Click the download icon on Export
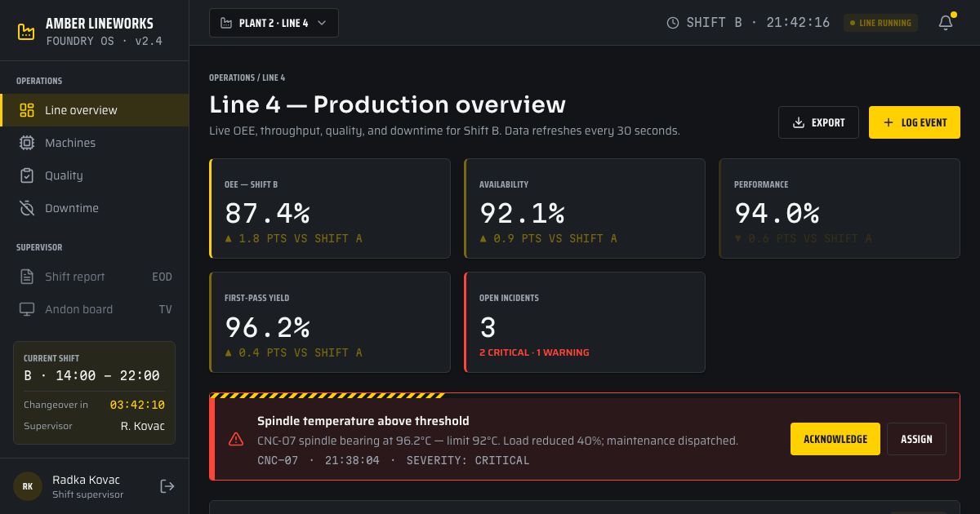The width and height of the screenshot is (980, 514). point(799,122)
